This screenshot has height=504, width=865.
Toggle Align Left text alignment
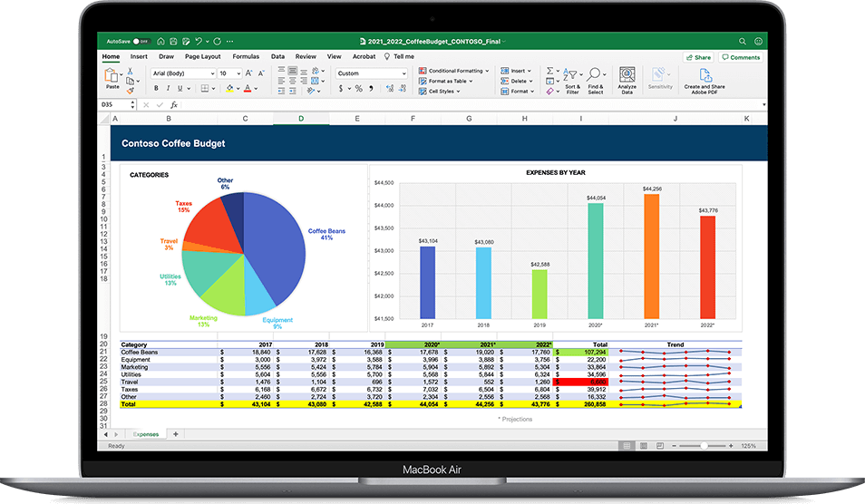(x=281, y=81)
